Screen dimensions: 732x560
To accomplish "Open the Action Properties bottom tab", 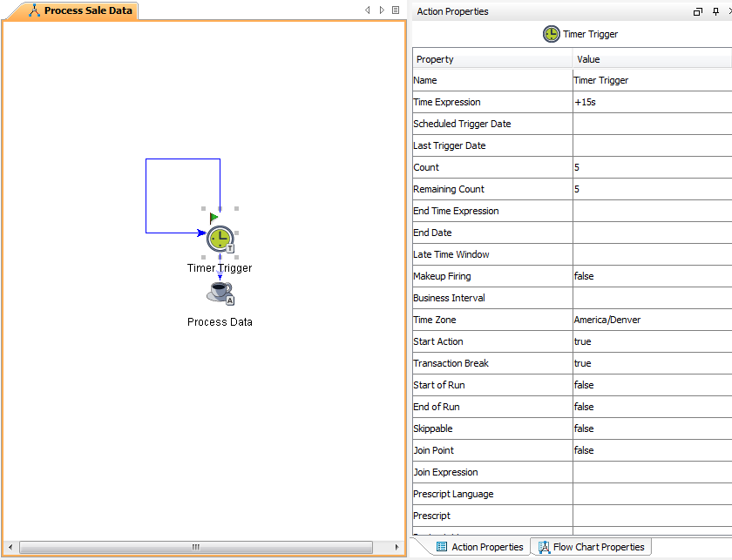I will pos(479,547).
